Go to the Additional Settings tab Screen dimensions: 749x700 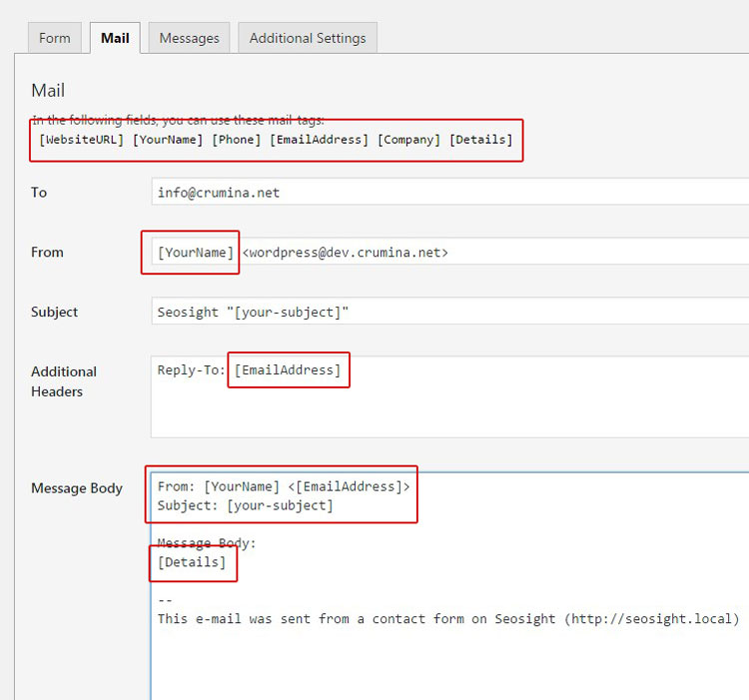(307, 38)
